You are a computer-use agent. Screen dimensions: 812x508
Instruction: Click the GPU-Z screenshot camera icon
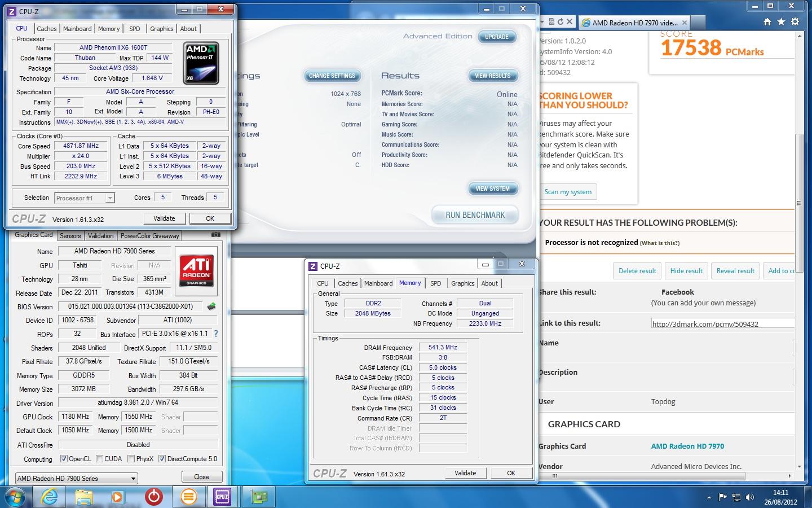[216, 234]
